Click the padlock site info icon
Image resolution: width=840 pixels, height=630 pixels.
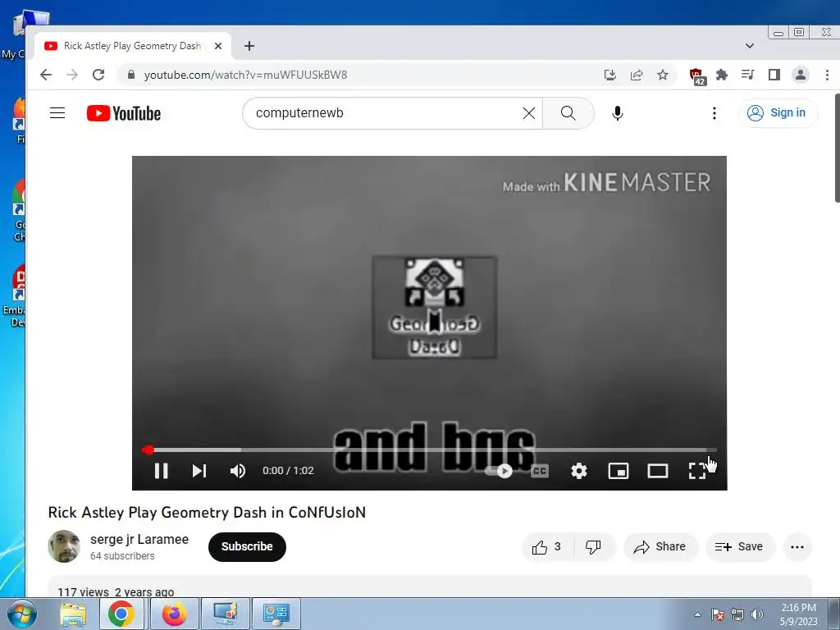[131, 75]
